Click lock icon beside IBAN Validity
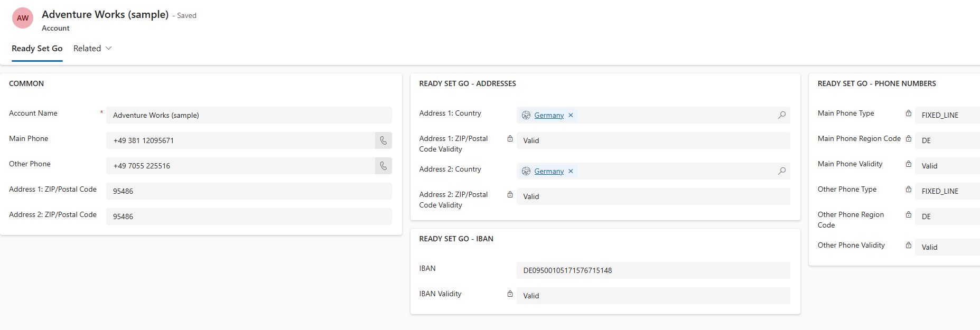Image resolution: width=980 pixels, height=330 pixels. [x=510, y=294]
